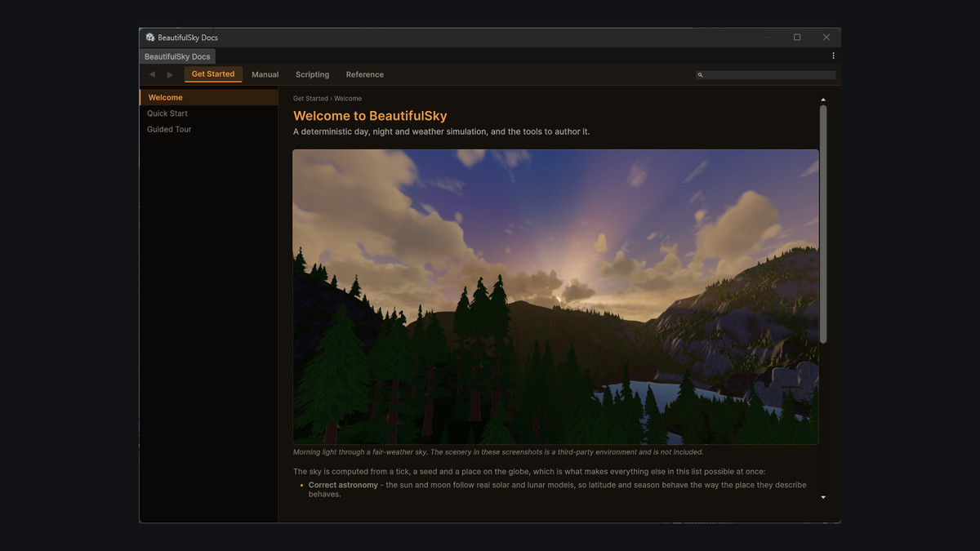The image size is (980, 551).
Task: Close the BeautifulSky Docs window
Action: (x=826, y=38)
